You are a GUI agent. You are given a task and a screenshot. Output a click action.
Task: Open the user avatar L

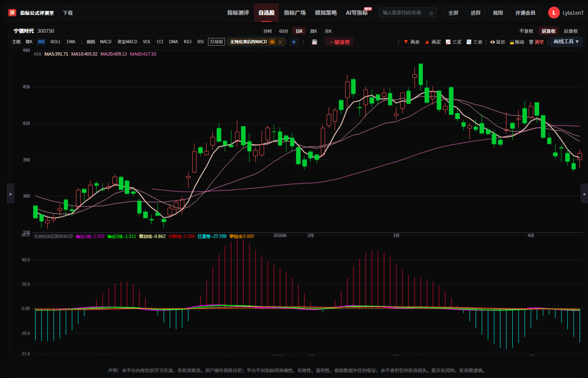click(x=554, y=13)
